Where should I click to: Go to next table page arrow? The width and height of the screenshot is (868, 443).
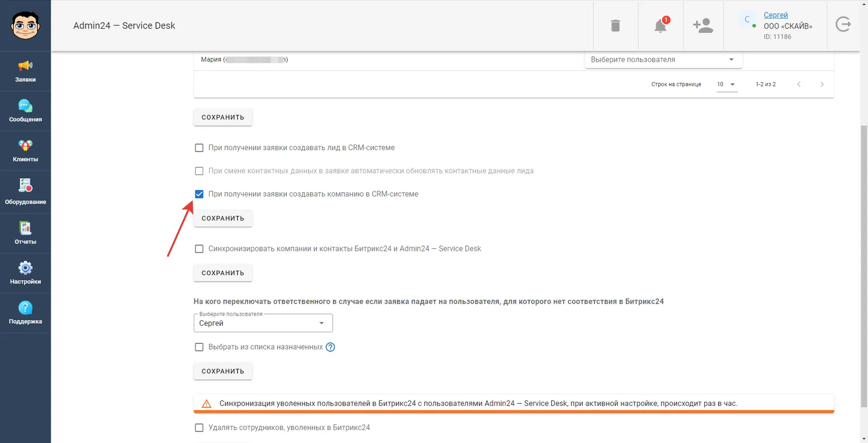(x=822, y=84)
